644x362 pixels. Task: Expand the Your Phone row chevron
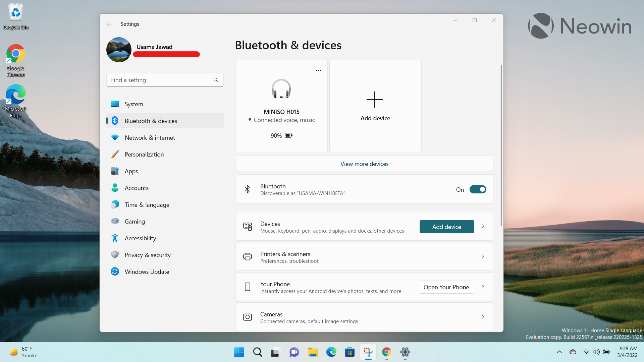(x=483, y=287)
